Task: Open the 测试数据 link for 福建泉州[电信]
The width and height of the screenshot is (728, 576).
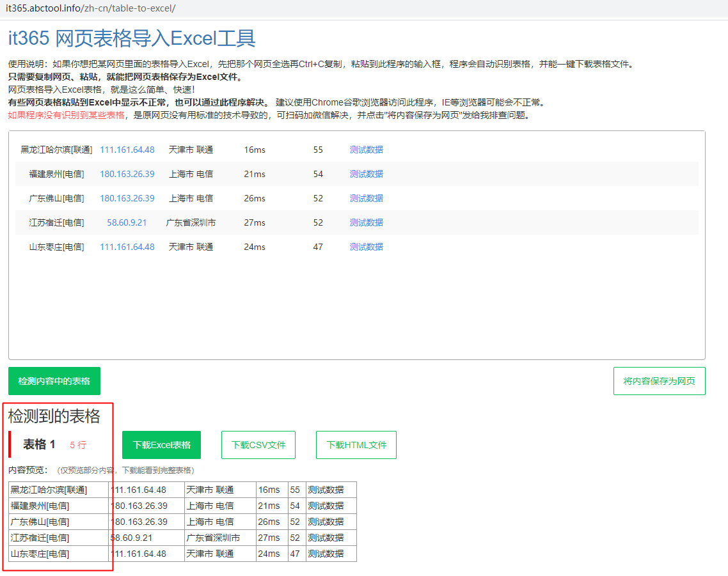Action: [x=366, y=173]
